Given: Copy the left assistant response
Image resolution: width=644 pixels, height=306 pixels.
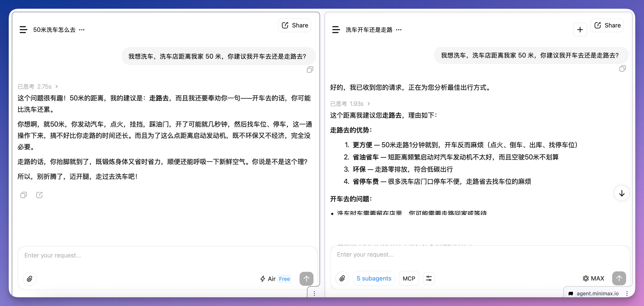Looking at the screenshot, I should click(x=24, y=195).
